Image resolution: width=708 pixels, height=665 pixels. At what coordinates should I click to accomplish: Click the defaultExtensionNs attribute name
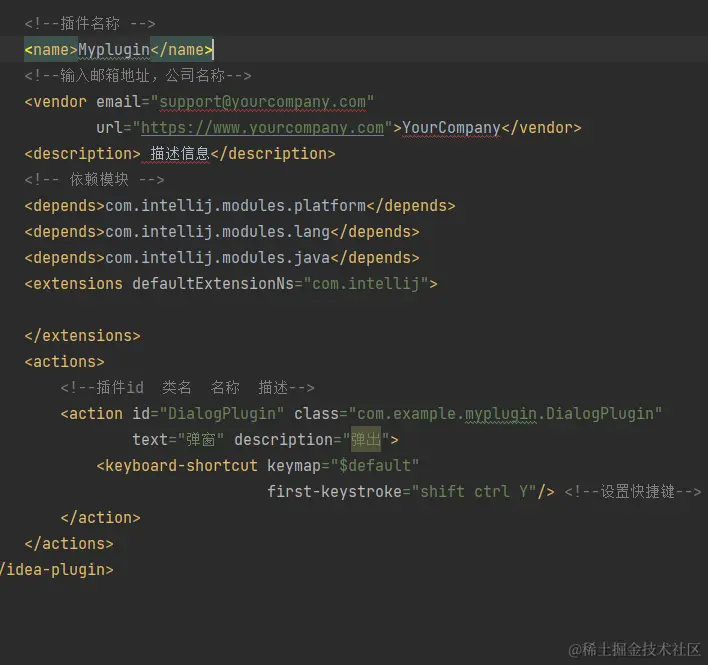pos(213,284)
